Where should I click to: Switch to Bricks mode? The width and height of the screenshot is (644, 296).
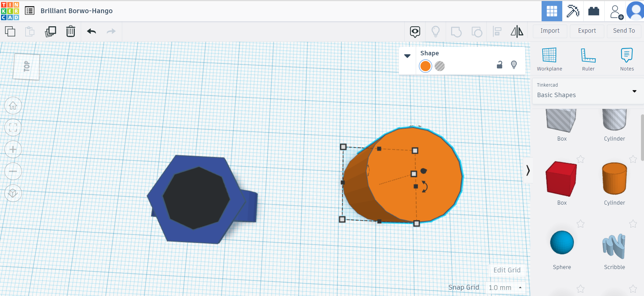(594, 11)
